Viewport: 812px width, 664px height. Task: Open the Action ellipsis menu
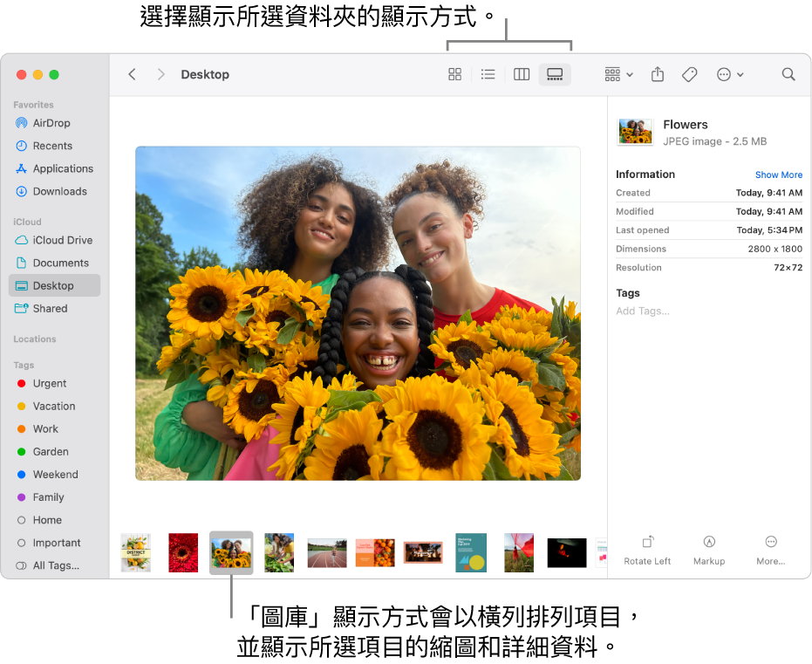730,74
